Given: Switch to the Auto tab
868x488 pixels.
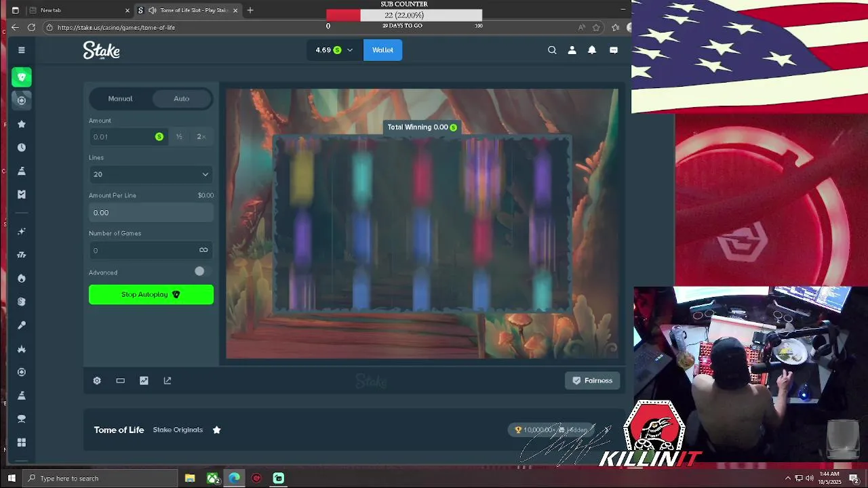Looking at the screenshot, I should tap(181, 99).
